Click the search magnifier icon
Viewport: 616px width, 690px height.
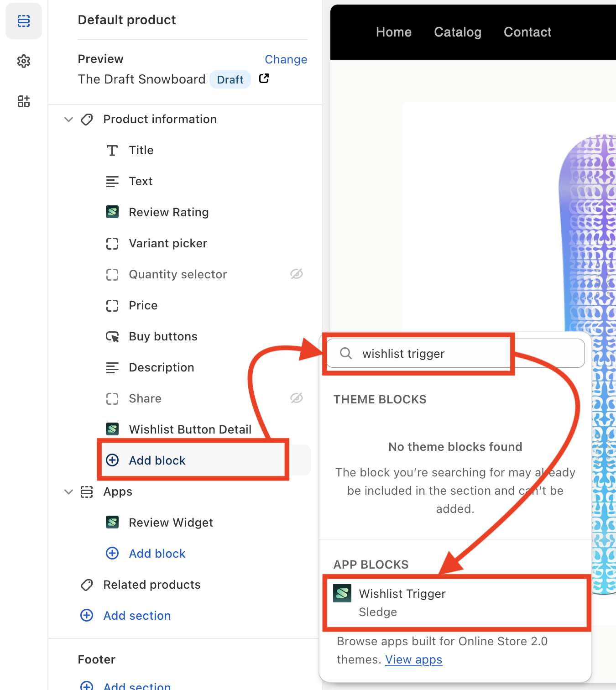(x=346, y=353)
